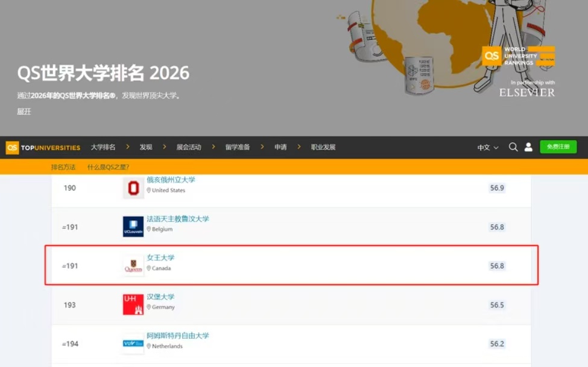
Task: Expand the chevron after 发现
Action: 164,147
